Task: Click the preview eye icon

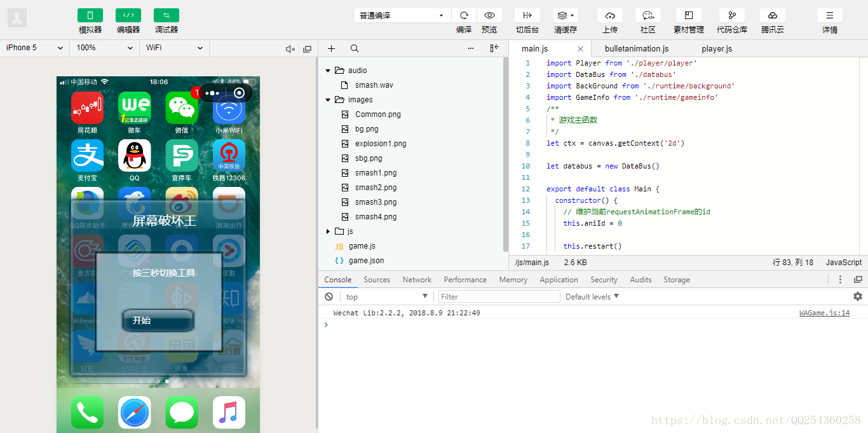Action: (x=489, y=15)
